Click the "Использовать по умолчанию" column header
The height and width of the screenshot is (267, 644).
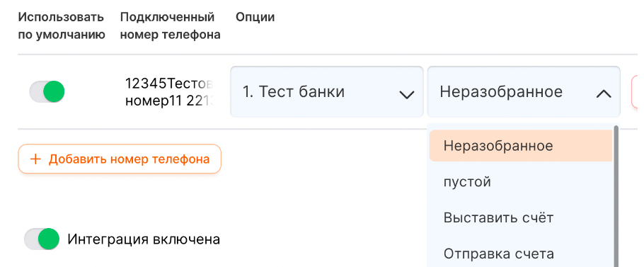(62, 26)
